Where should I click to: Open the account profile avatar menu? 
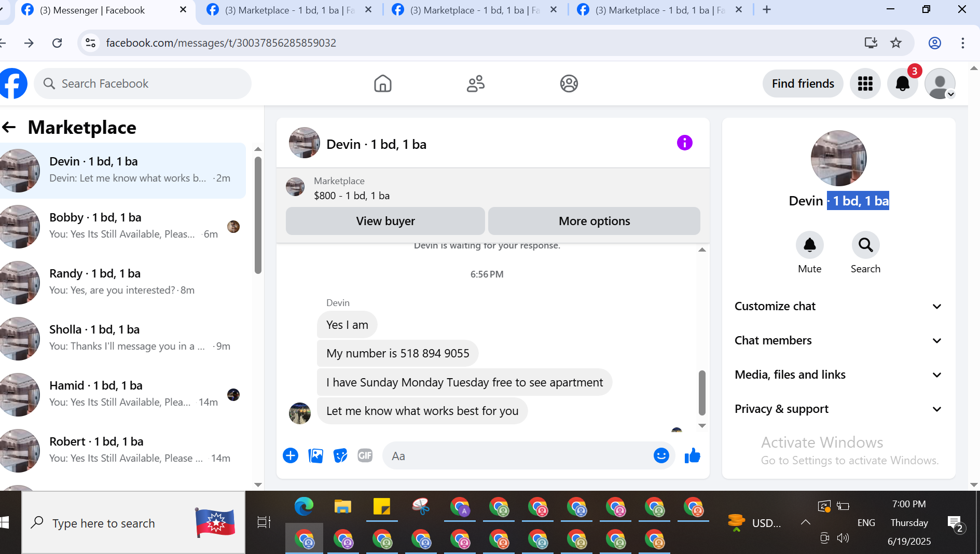[x=940, y=84]
